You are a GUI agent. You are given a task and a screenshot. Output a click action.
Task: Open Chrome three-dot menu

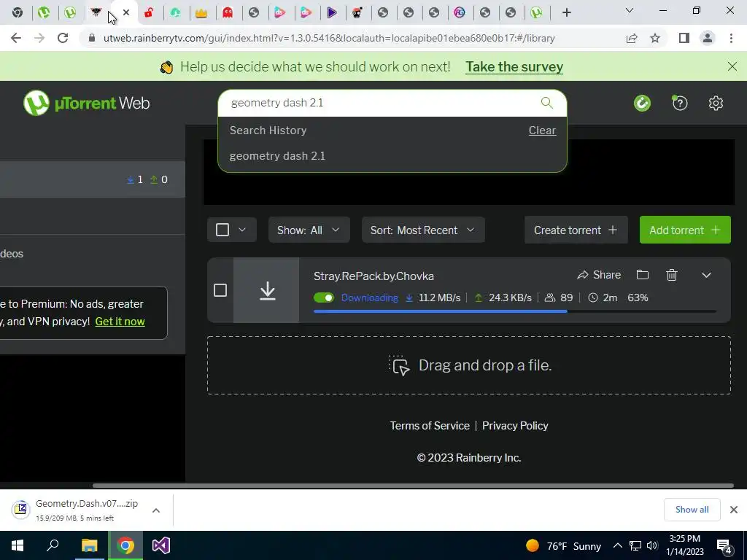click(x=731, y=38)
